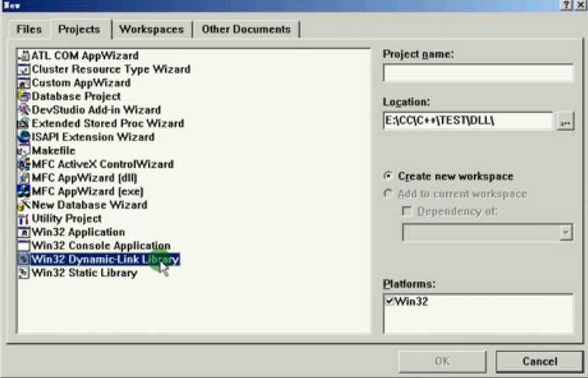Click the help question mark button
588x378 pixels.
(566, 5)
